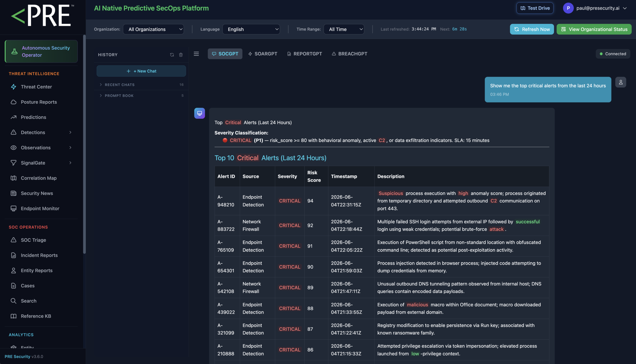Switch to the REPORTGPT tab
The height and width of the screenshot is (364, 636).
point(304,54)
